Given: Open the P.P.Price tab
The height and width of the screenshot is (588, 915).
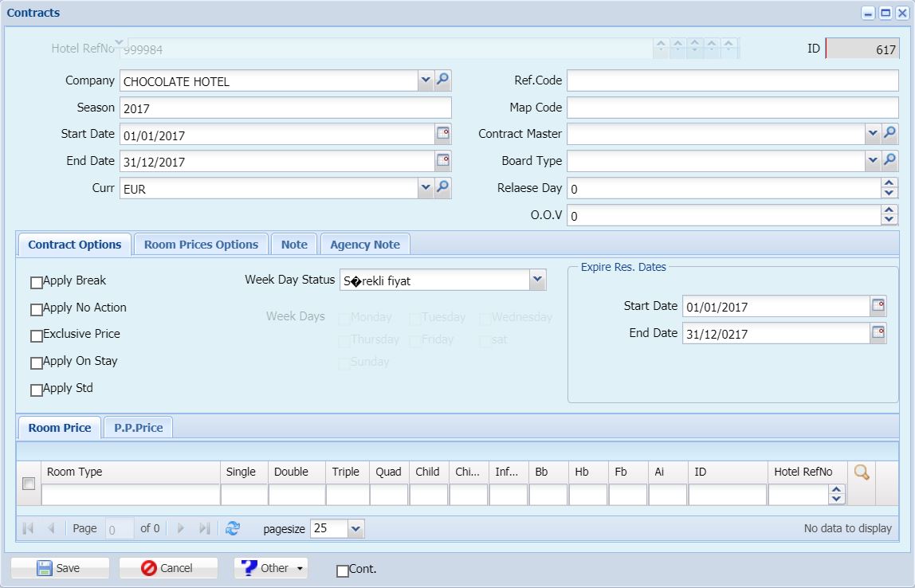Looking at the screenshot, I should coord(139,428).
